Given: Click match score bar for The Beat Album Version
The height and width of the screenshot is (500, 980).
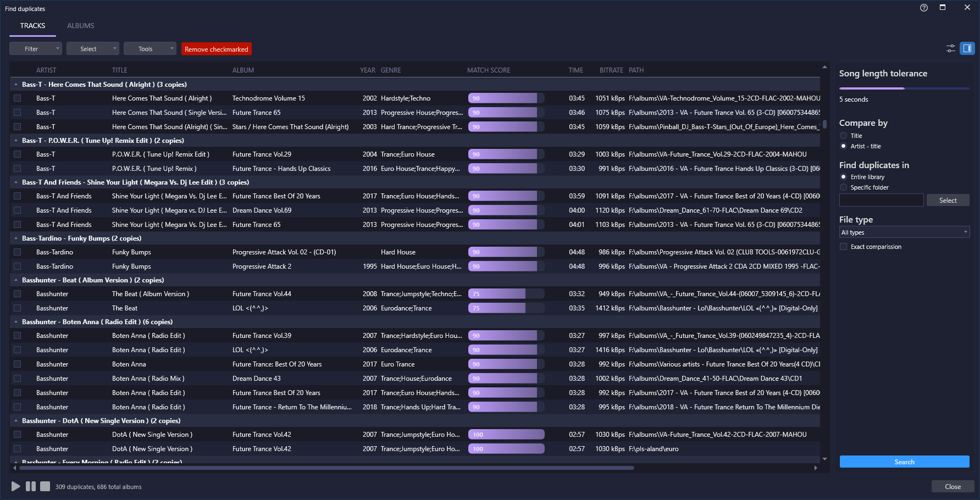Looking at the screenshot, I should coord(506,294).
